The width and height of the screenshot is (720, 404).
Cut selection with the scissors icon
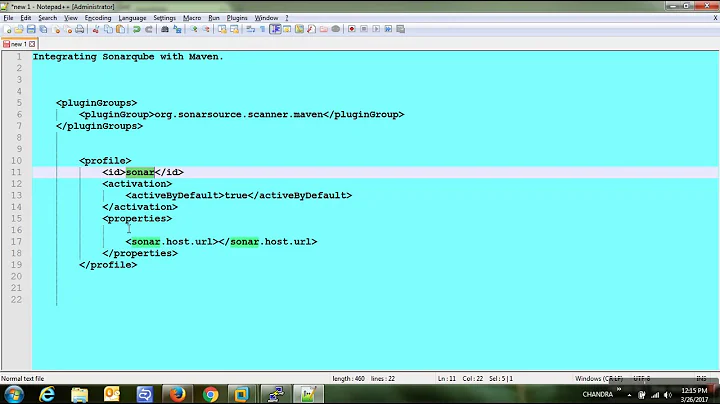(96, 29)
